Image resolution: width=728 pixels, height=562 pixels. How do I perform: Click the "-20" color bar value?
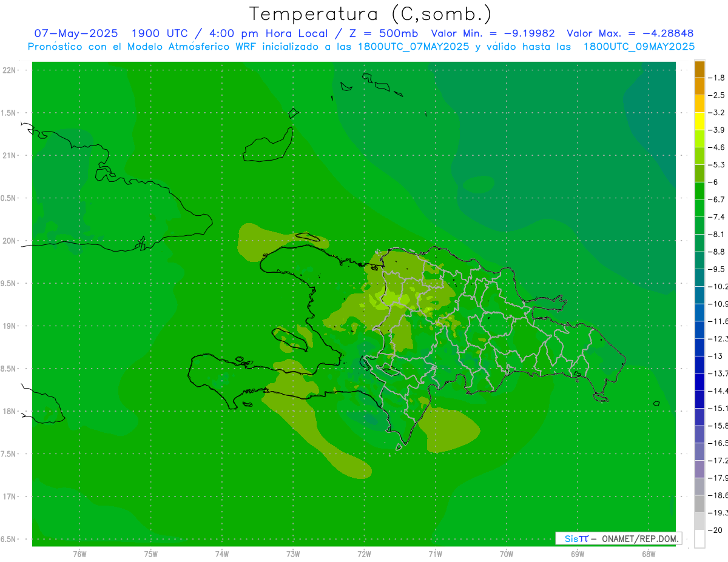pyautogui.click(x=715, y=530)
